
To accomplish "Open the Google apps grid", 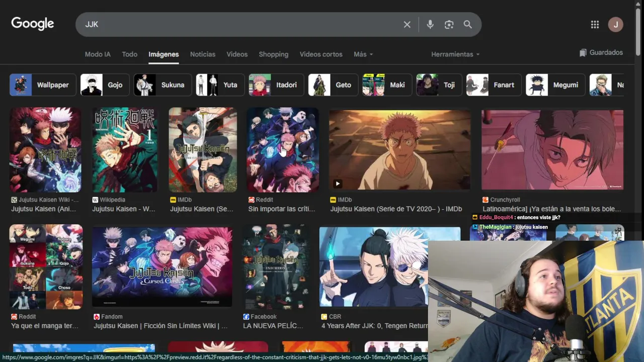I will (x=595, y=24).
